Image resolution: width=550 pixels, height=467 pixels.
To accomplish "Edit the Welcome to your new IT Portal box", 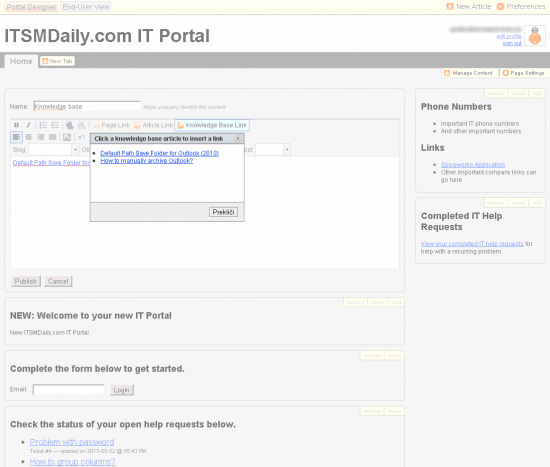I will pyautogui.click(x=397, y=302).
